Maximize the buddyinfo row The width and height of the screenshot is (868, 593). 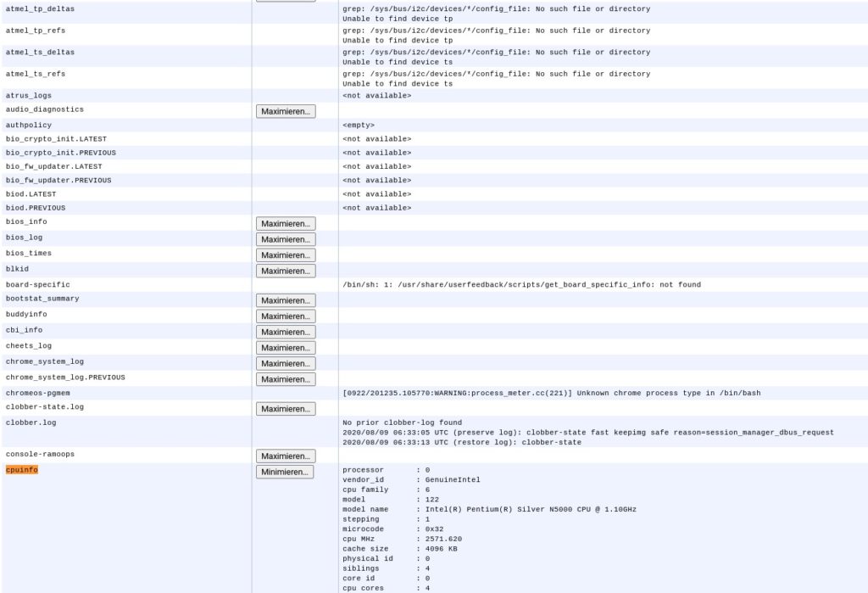coord(286,316)
